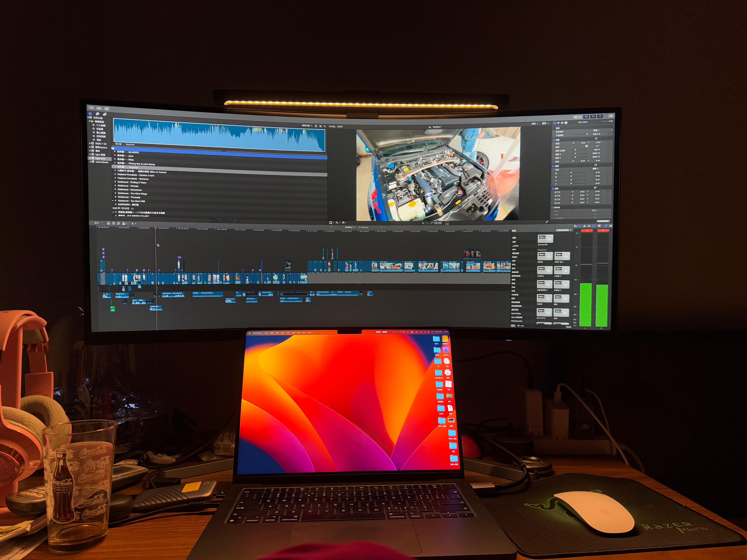Toggle the solo headphones icon above timeline
This screenshot has width=747, height=560.
[x=589, y=226]
